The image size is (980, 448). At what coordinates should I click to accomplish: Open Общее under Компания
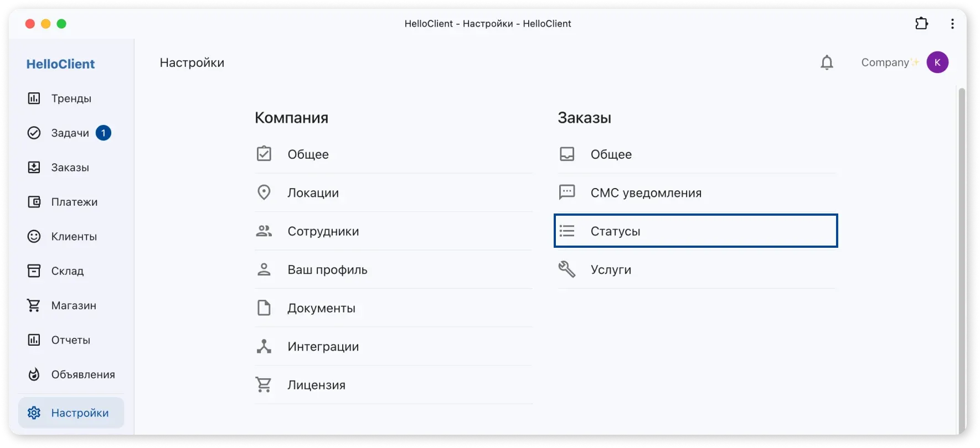point(394,154)
